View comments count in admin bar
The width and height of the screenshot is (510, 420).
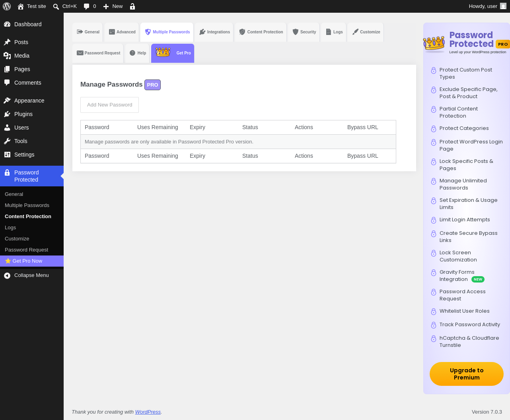90,6
